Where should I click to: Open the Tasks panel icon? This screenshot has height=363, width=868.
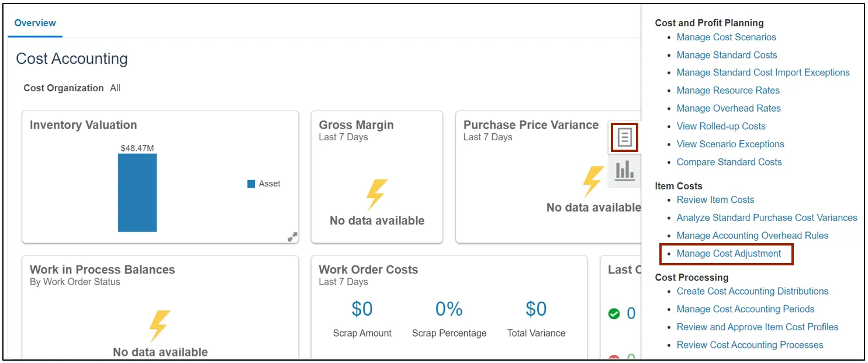pyautogui.click(x=624, y=137)
